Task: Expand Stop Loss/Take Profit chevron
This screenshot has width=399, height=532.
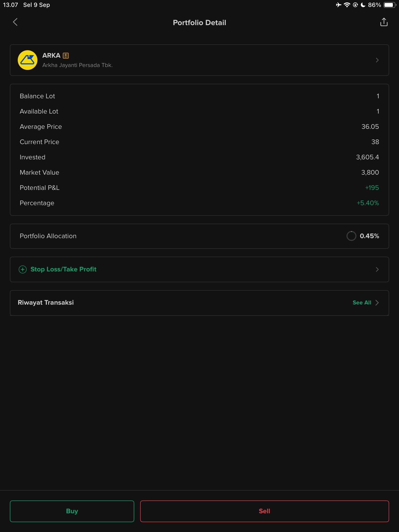Action: pos(377,269)
